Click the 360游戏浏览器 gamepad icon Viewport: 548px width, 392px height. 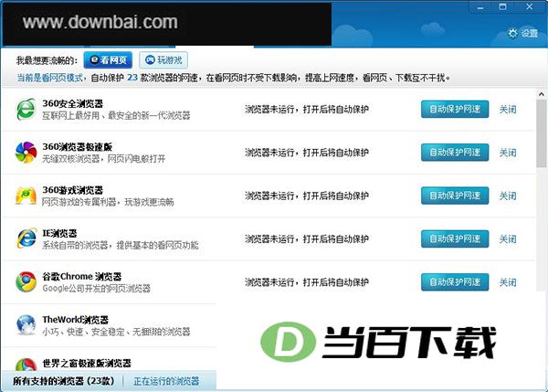pyautogui.click(x=26, y=196)
